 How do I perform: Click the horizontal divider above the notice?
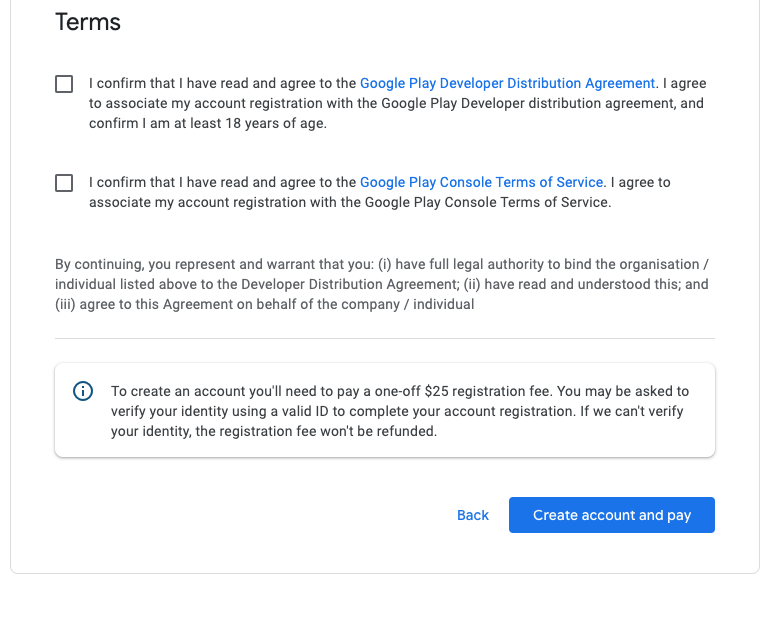coord(385,338)
